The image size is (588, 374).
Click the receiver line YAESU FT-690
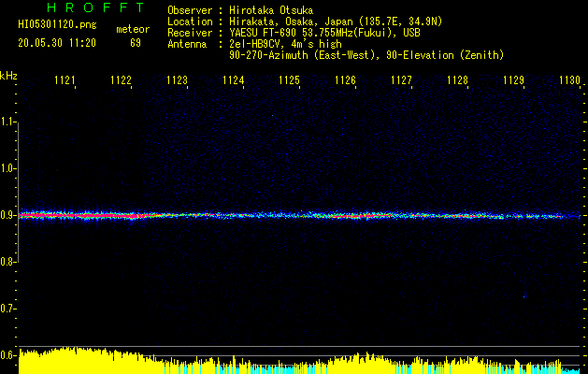[x=324, y=33]
